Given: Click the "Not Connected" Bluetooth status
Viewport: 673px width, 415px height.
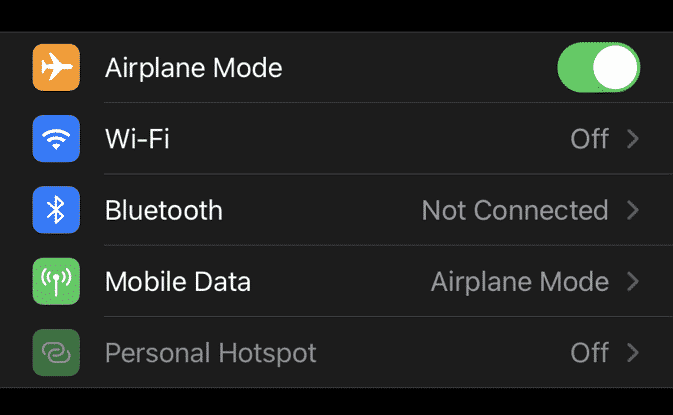Looking at the screenshot, I should tap(514, 210).
